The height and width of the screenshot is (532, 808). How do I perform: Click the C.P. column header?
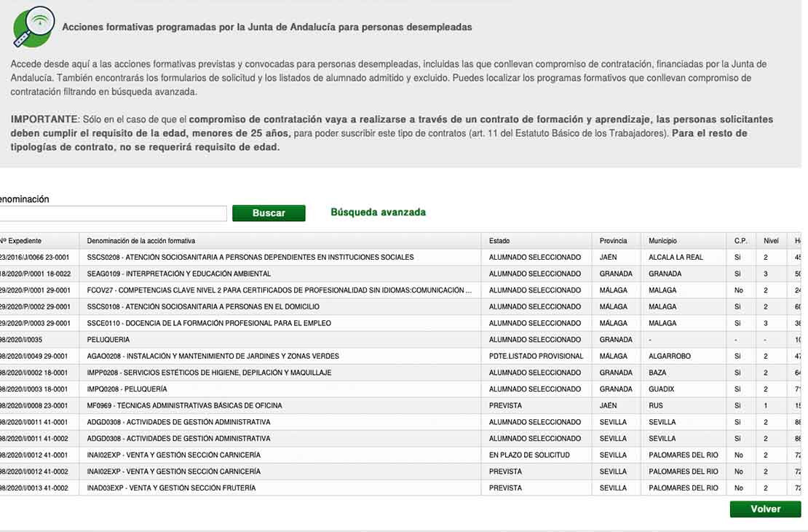[x=740, y=240]
